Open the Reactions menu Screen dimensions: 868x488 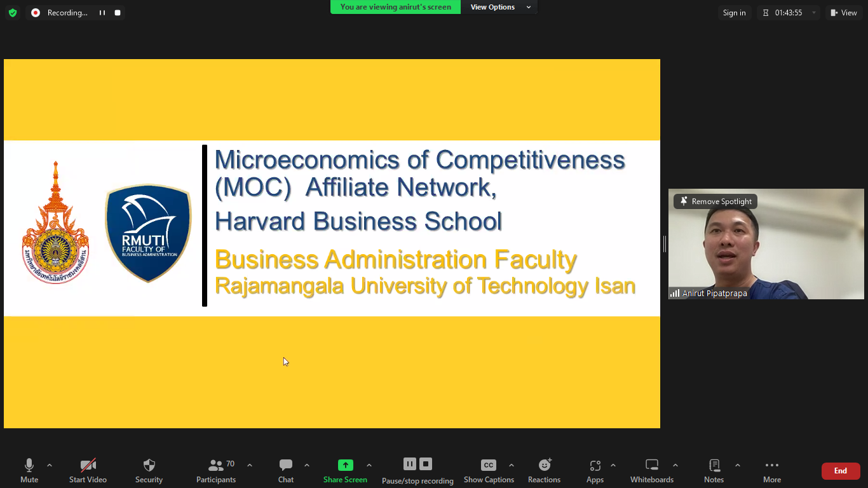[545, 471]
